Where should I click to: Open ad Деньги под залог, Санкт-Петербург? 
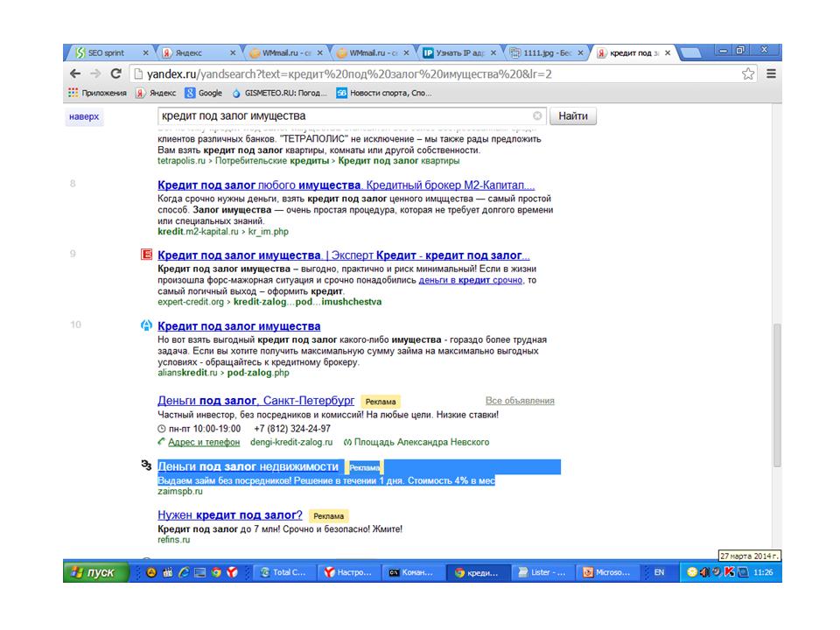click(x=255, y=400)
